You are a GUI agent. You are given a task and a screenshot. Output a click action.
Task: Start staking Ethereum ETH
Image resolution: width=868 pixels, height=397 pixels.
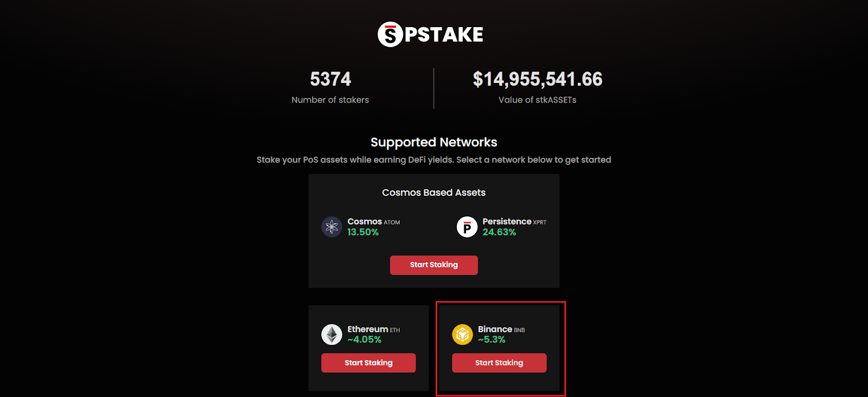pyautogui.click(x=368, y=363)
